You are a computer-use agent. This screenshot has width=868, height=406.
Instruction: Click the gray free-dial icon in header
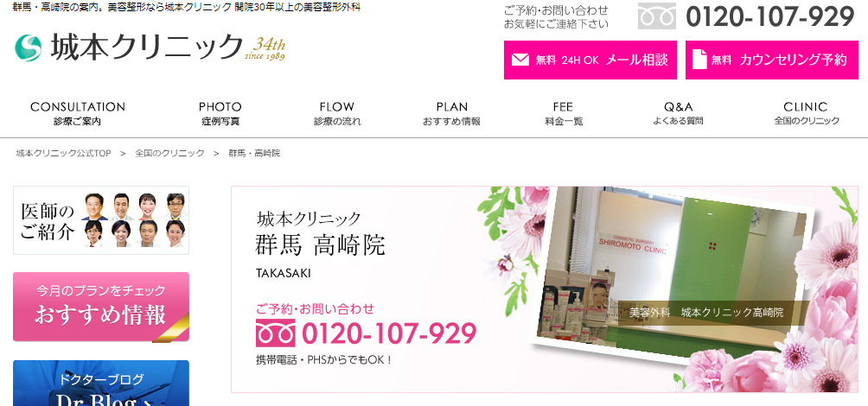[656, 16]
